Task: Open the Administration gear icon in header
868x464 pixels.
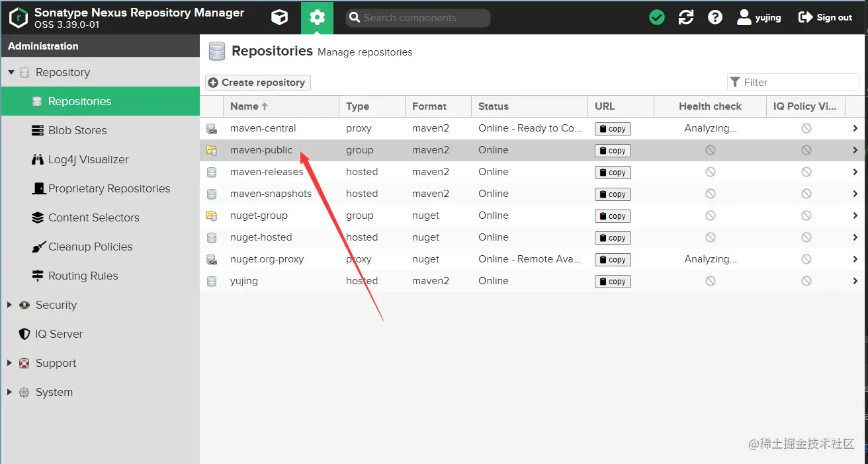Action: point(317,17)
